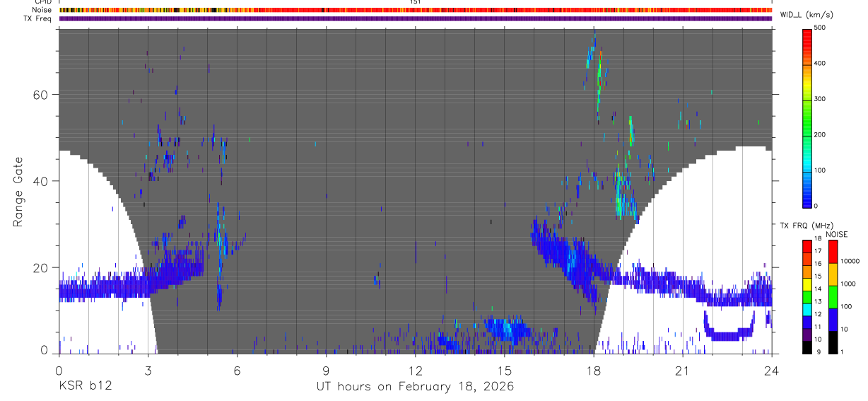This screenshot has width=868, height=401.
Task: Click the x-axis tick label '0' below the plot
Action: tap(59, 370)
